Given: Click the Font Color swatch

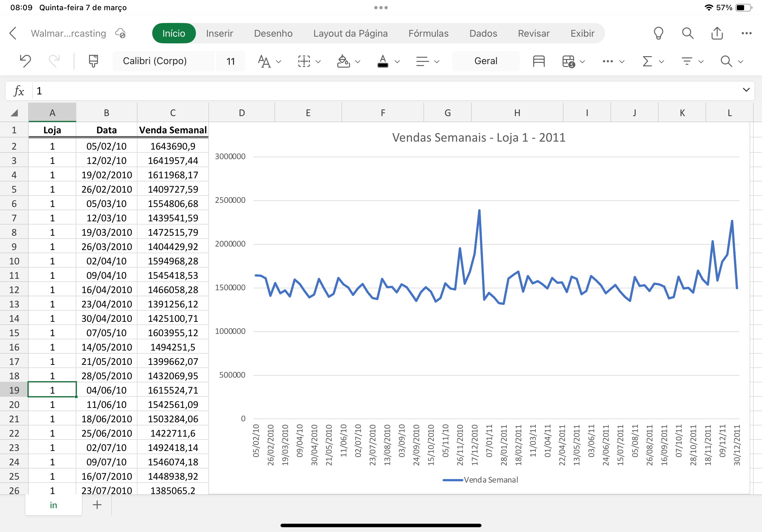Looking at the screenshot, I should 382,61.
